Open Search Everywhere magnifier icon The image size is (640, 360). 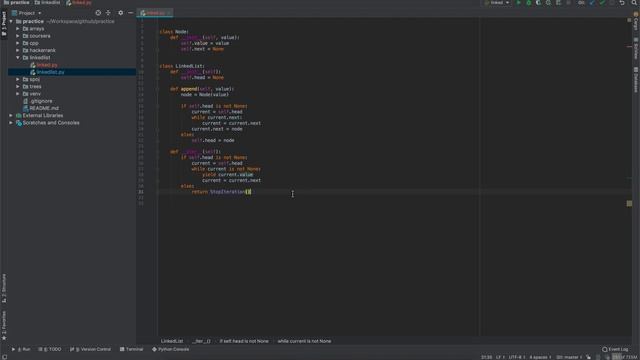(635, 3)
